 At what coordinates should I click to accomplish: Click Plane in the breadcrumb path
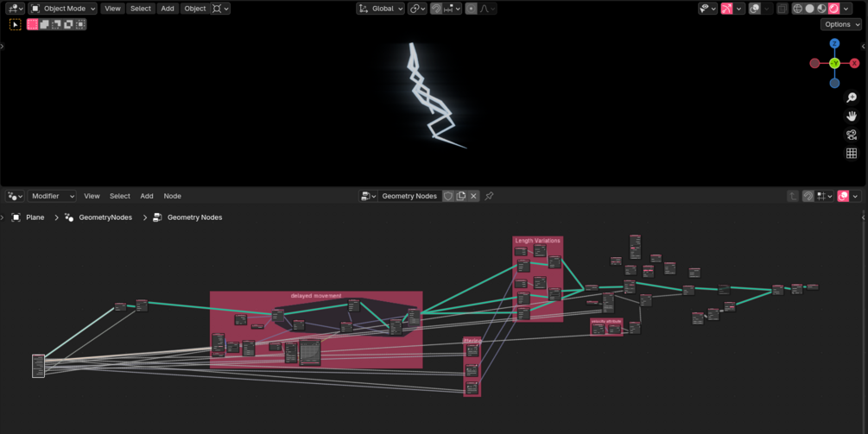coord(35,217)
